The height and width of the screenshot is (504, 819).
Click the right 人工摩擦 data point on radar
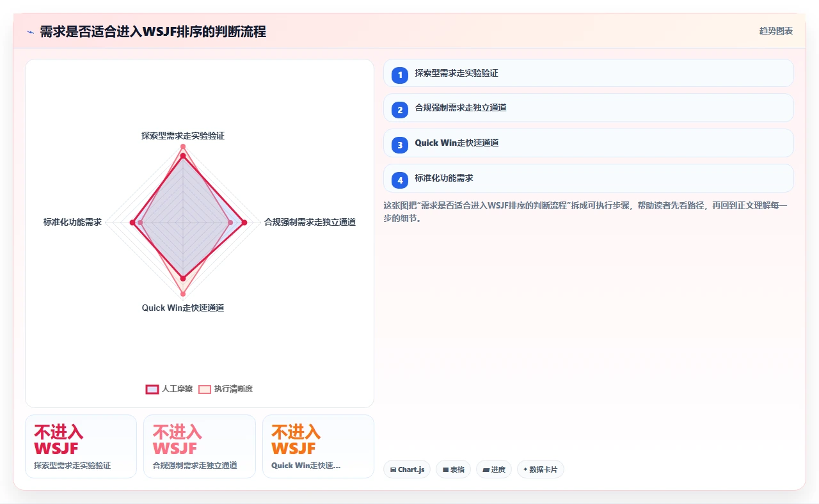tap(244, 223)
